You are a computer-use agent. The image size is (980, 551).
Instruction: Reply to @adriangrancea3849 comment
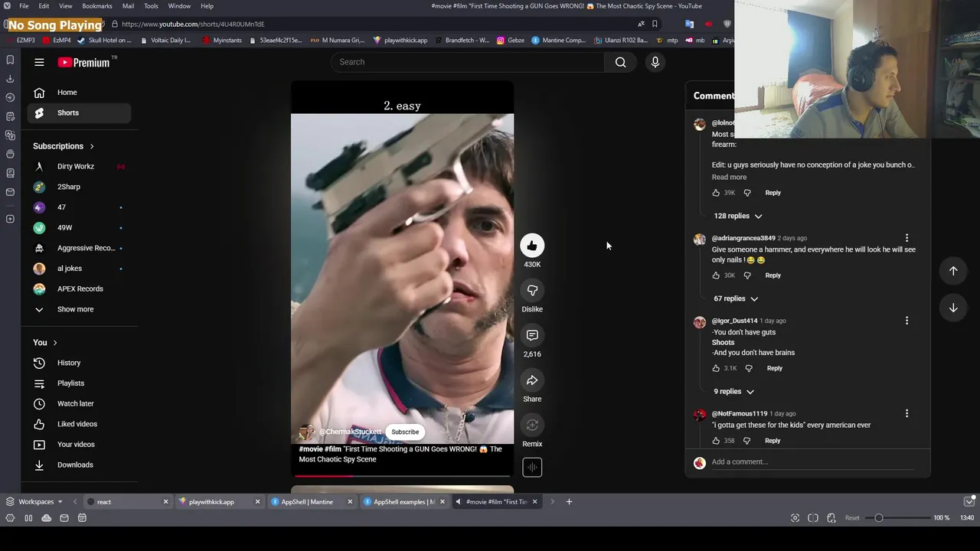point(773,275)
